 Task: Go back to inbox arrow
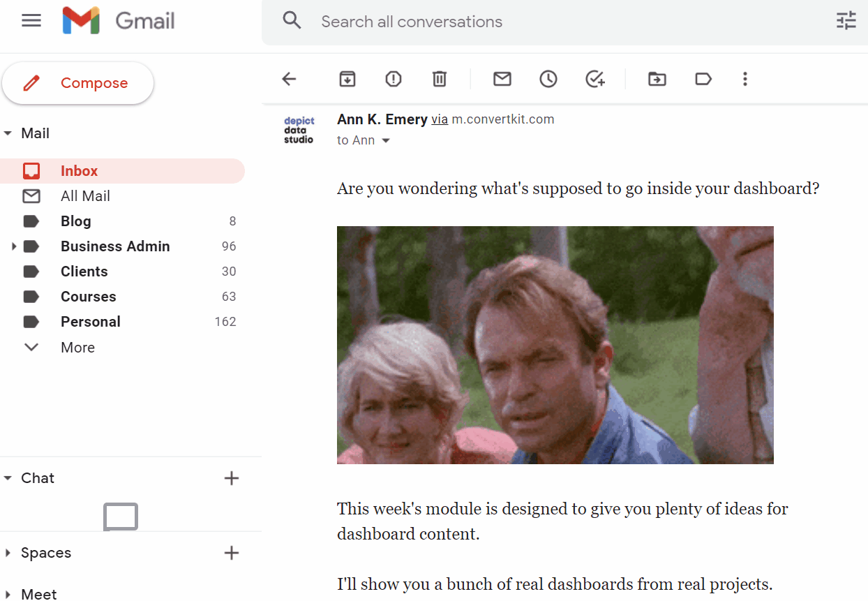[x=289, y=79]
